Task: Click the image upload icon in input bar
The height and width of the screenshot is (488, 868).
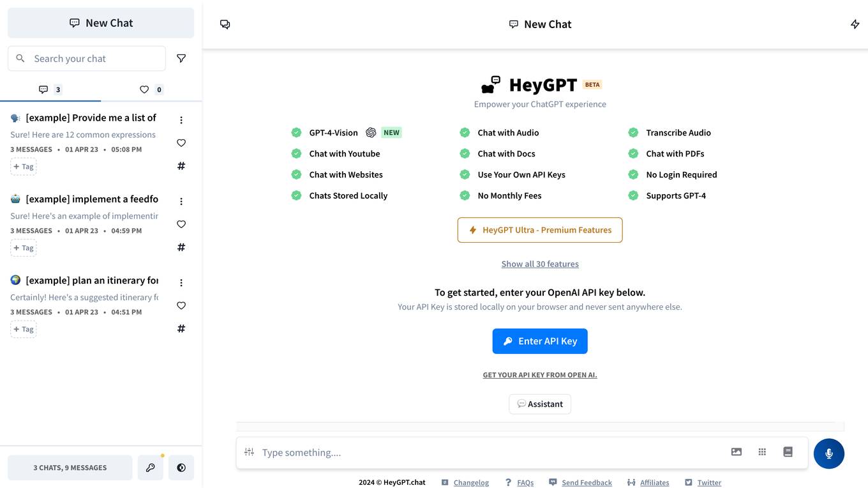Action: point(737,452)
